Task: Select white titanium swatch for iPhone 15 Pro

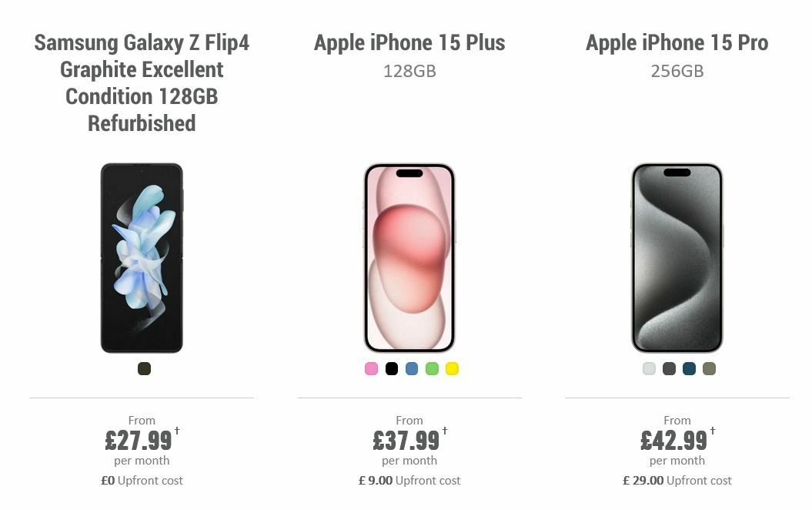Action: tap(647, 368)
